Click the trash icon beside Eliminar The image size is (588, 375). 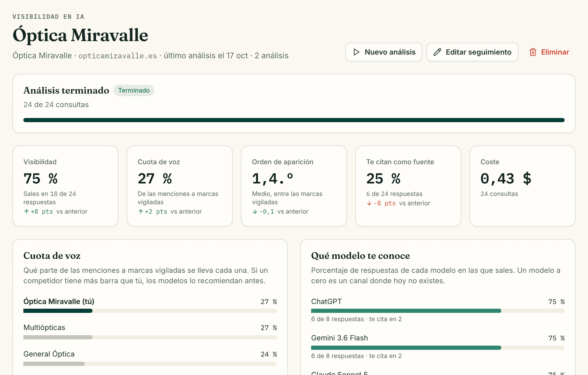533,52
